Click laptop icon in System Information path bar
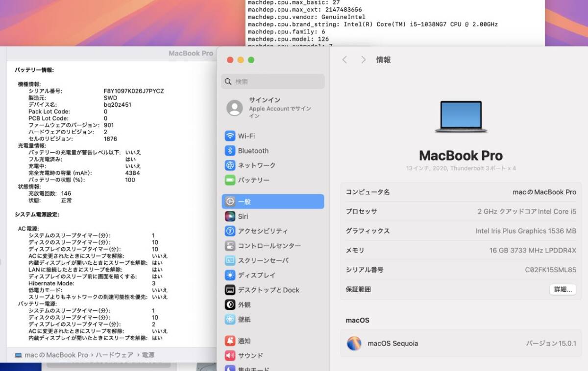The image size is (588, 371). (18, 355)
